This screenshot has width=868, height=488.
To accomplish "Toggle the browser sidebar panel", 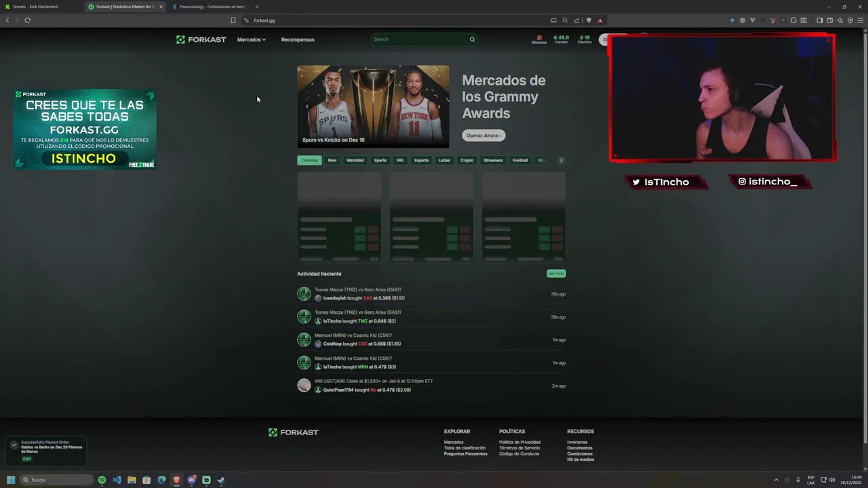I will (819, 20).
